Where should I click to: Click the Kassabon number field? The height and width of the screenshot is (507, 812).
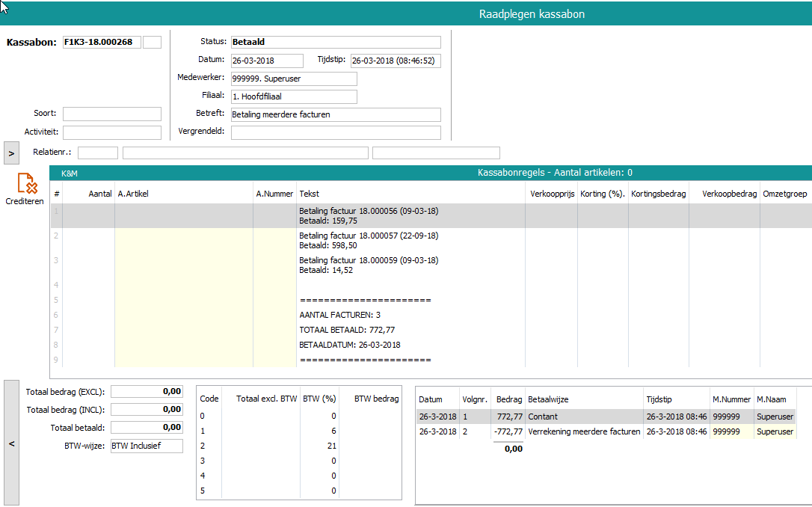(x=102, y=42)
